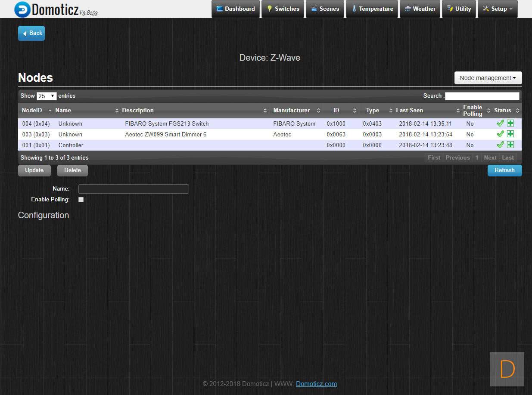Click the Back button
Screen dimensions: 532x395
pos(31,33)
